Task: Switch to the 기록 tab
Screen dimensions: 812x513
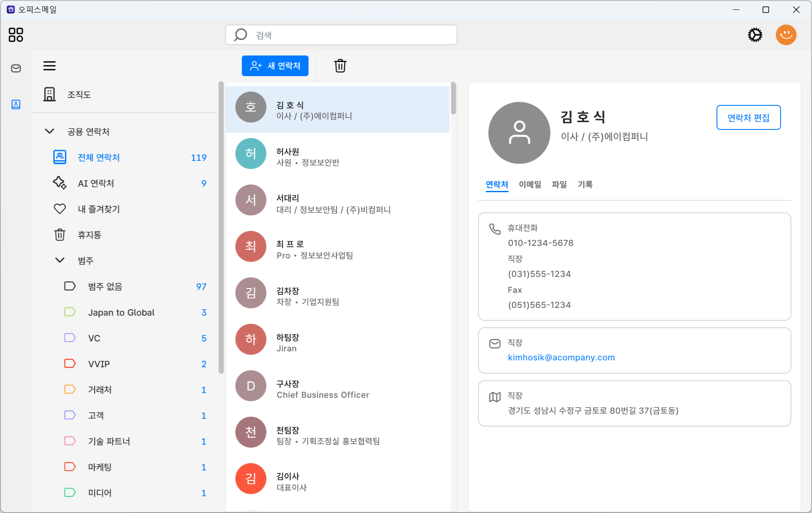Action: [585, 184]
